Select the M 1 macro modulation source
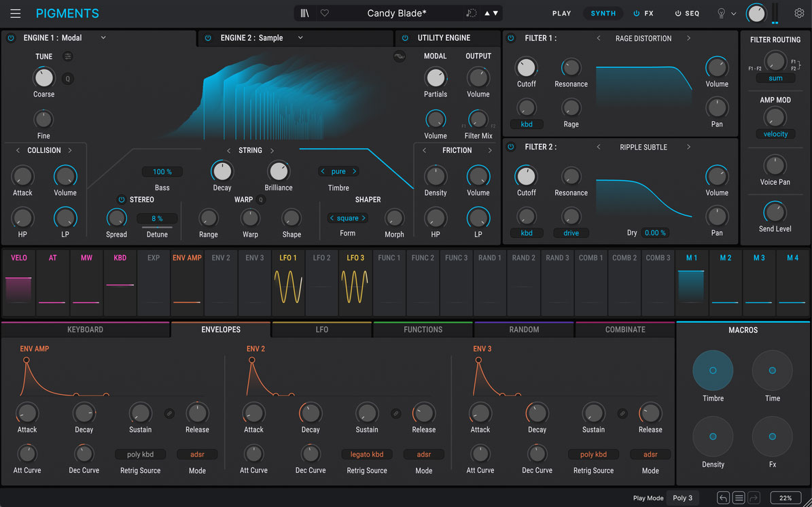 691,282
